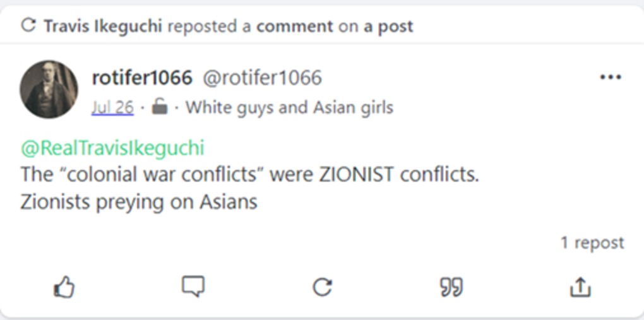This screenshot has height=320, width=644.
Task: Share the comment using the upload icon
Action: (x=580, y=288)
